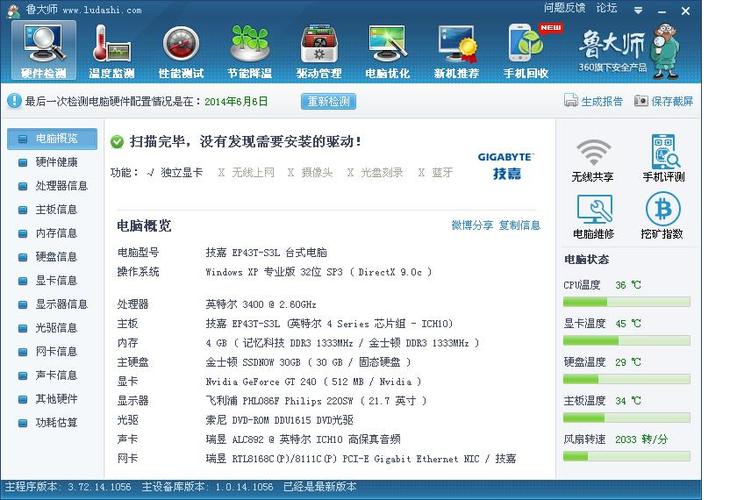This screenshot has width=737, height=500.
Task: Click the processor value 英特尔 3400 @ 2.60GHz
Action: point(261,305)
